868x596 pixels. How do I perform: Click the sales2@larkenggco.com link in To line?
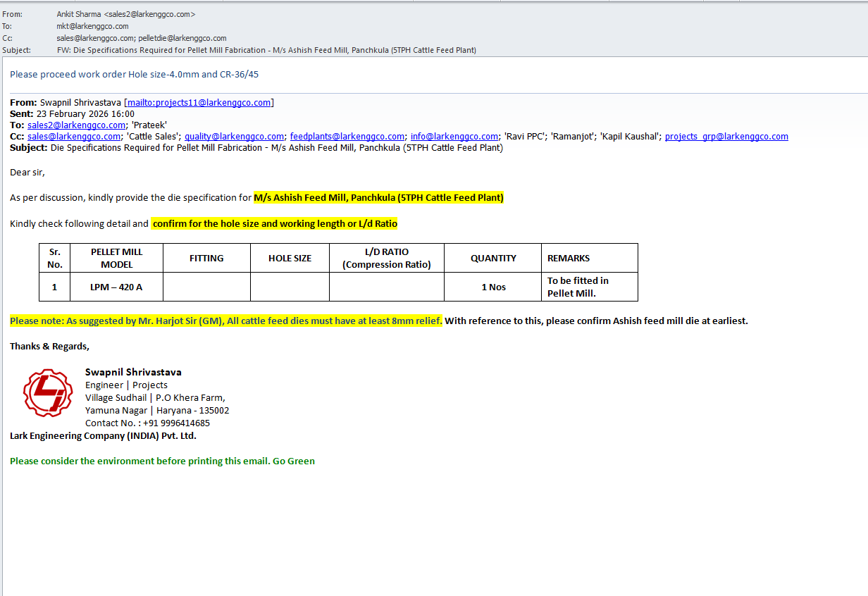(74, 125)
